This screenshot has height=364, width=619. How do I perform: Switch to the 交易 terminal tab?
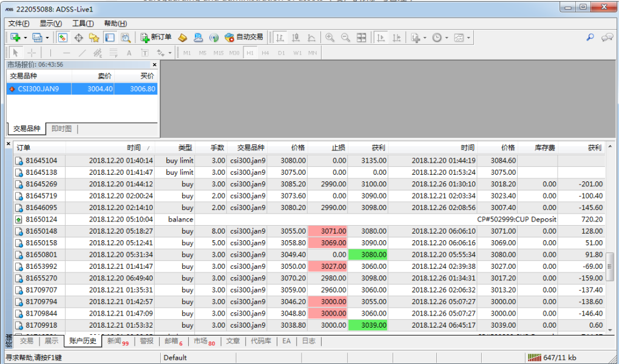[27, 341]
